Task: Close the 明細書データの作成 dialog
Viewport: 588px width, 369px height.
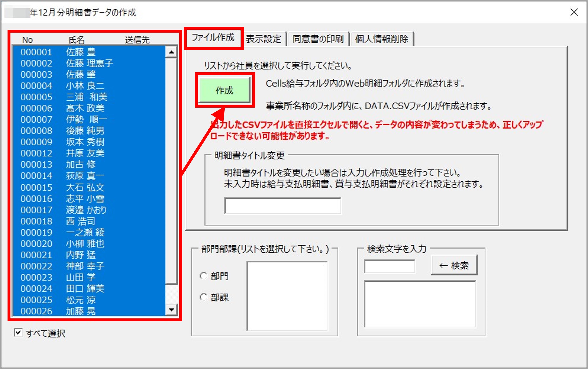Action: point(574,13)
